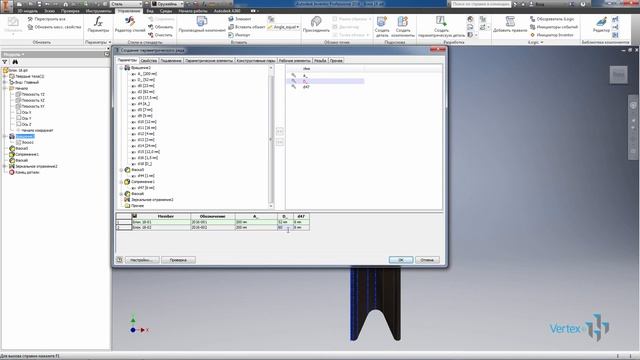Click Инициаторы событий in ribbon
640x360 pixels.
click(x=553, y=27)
